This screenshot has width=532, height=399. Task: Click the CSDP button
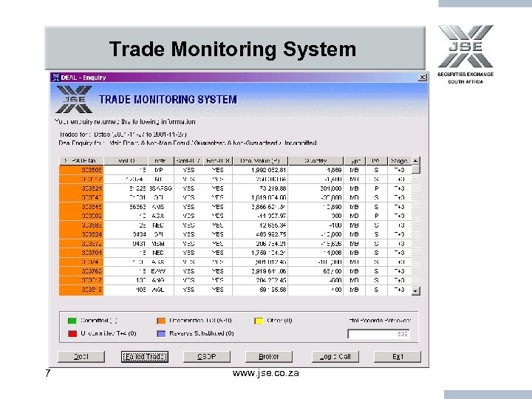click(207, 357)
